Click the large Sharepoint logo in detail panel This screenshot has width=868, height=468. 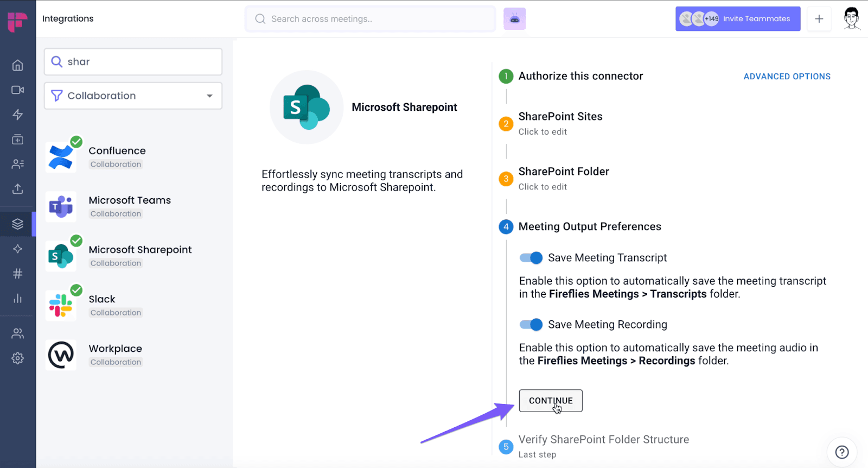[307, 107]
